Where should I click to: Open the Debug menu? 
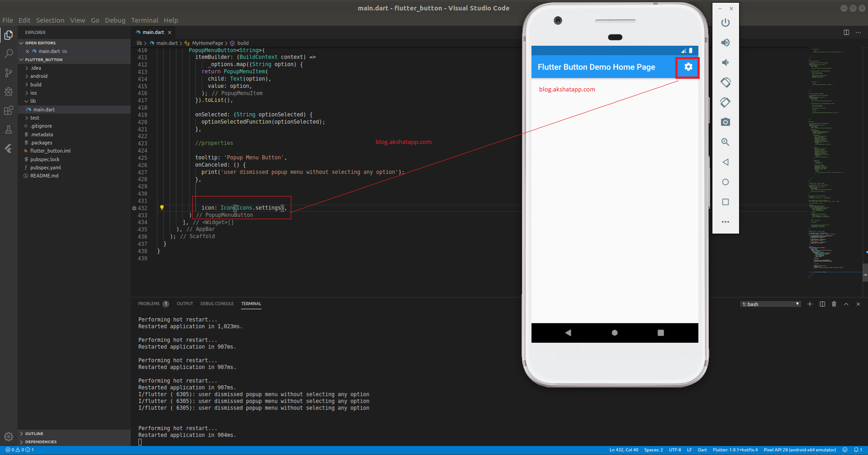click(x=115, y=20)
